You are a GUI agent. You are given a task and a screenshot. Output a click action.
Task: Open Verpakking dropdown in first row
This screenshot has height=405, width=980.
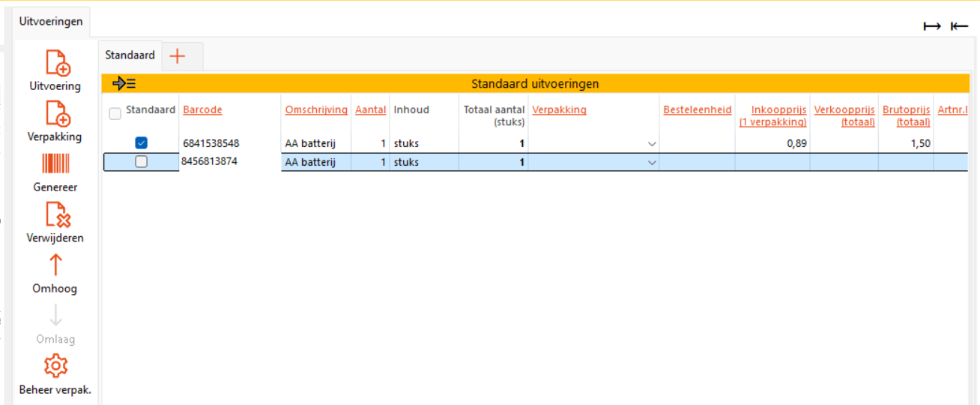[x=652, y=144]
